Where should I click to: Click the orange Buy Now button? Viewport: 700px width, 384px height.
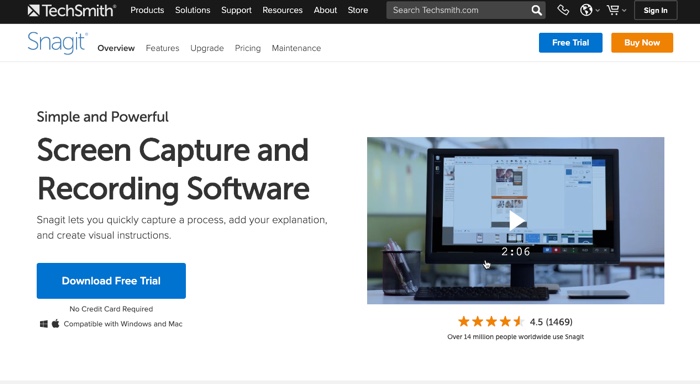[x=642, y=43]
